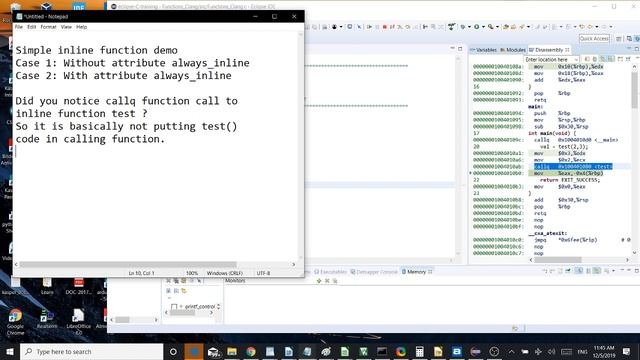Screen dimensions: 640x360
Task: Open the Calculator from the taskbar
Action: pos(419,351)
